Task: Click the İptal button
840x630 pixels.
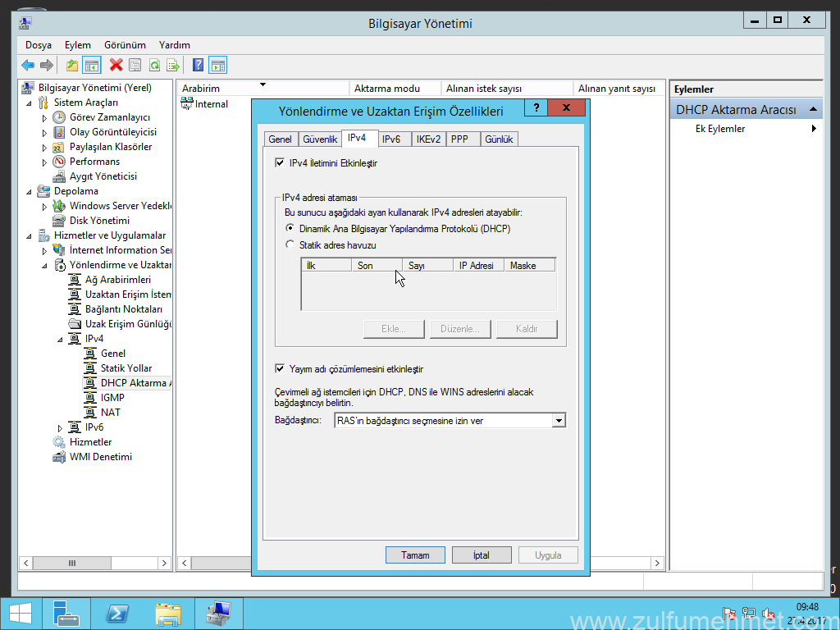Action: 482,555
